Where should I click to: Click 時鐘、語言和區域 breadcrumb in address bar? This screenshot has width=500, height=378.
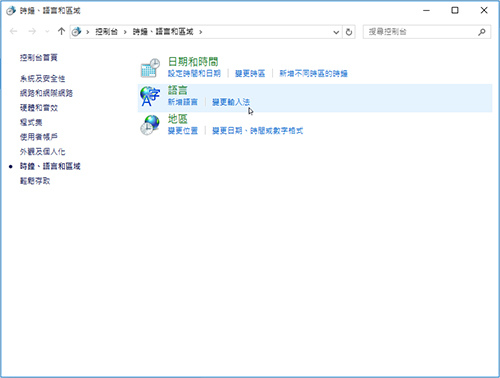point(163,32)
